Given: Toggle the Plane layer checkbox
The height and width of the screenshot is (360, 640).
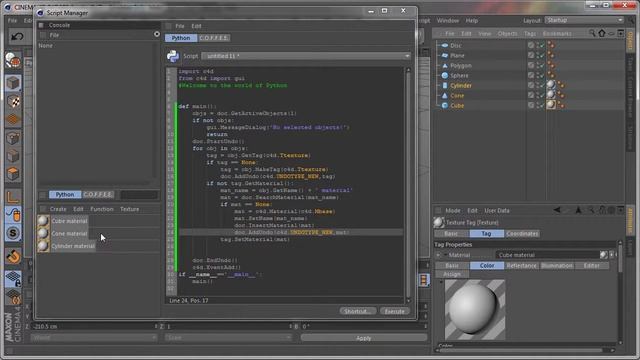Looking at the screenshot, I should click(x=531, y=55).
